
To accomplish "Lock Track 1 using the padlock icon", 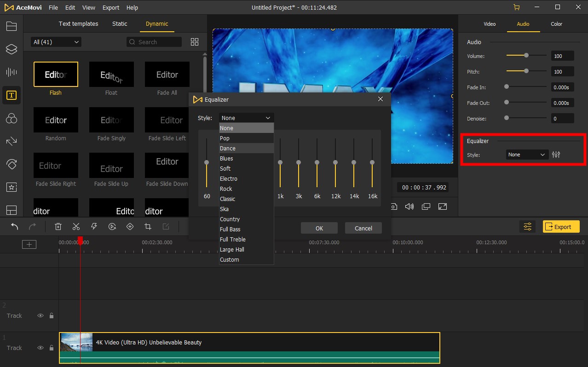I will (x=51, y=348).
